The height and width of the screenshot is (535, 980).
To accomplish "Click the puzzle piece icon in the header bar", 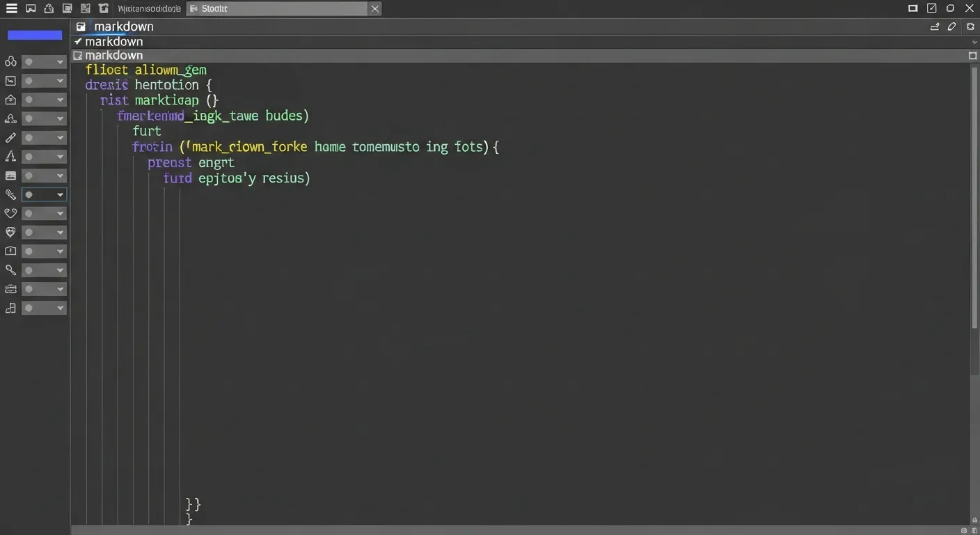I will click(x=971, y=26).
